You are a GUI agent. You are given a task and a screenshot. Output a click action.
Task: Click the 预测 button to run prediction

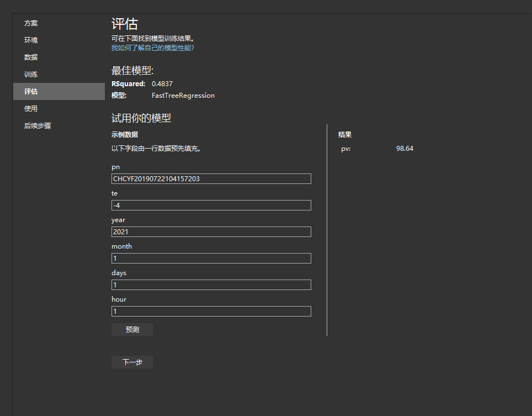(132, 329)
